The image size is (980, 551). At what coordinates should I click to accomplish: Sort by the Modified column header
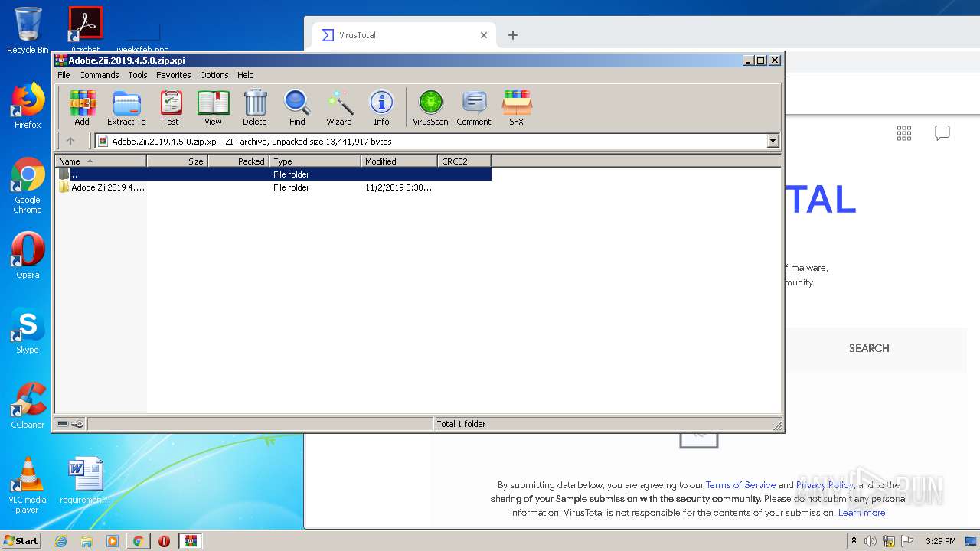coord(399,161)
